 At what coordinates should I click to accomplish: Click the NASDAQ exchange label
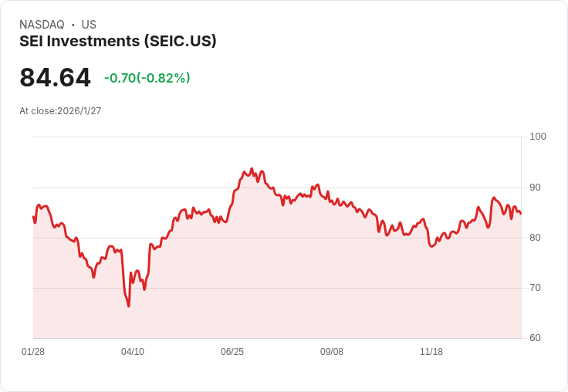click(42, 25)
